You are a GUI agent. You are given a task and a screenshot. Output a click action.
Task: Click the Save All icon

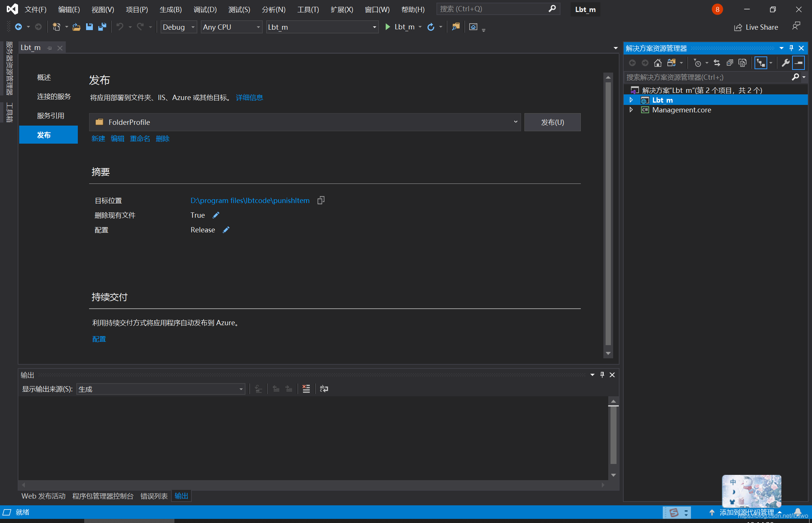pyautogui.click(x=102, y=27)
